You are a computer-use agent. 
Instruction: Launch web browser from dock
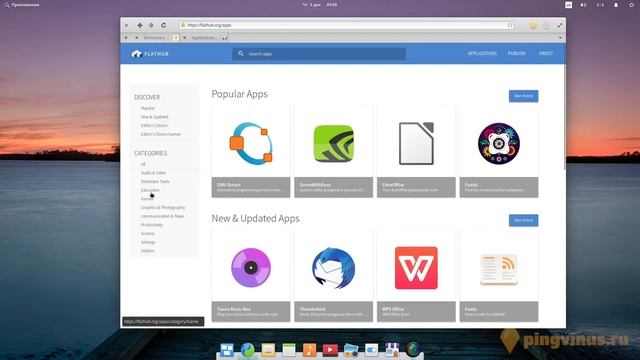click(x=247, y=350)
